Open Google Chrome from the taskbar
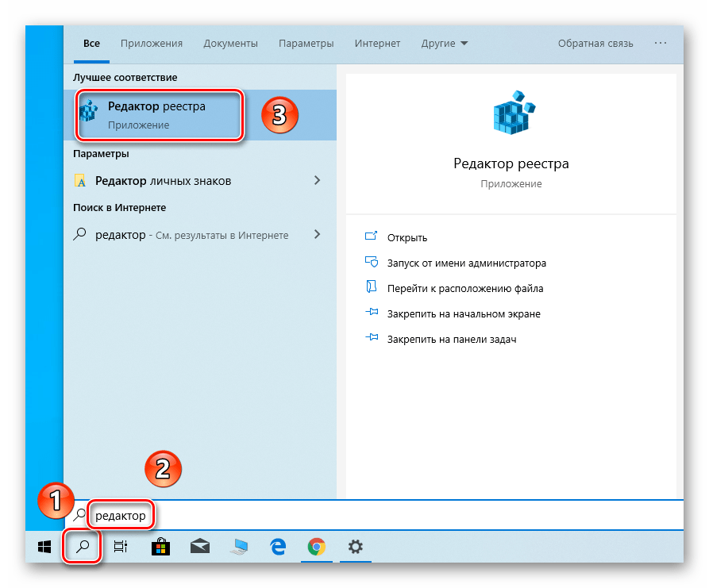 pyautogui.click(x=317, y=546)
